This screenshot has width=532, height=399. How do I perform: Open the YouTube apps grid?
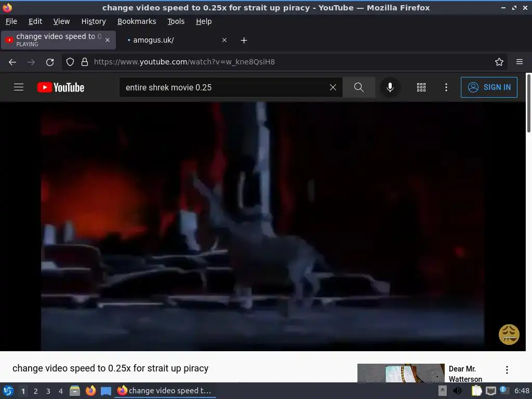(x=421, y=87)
